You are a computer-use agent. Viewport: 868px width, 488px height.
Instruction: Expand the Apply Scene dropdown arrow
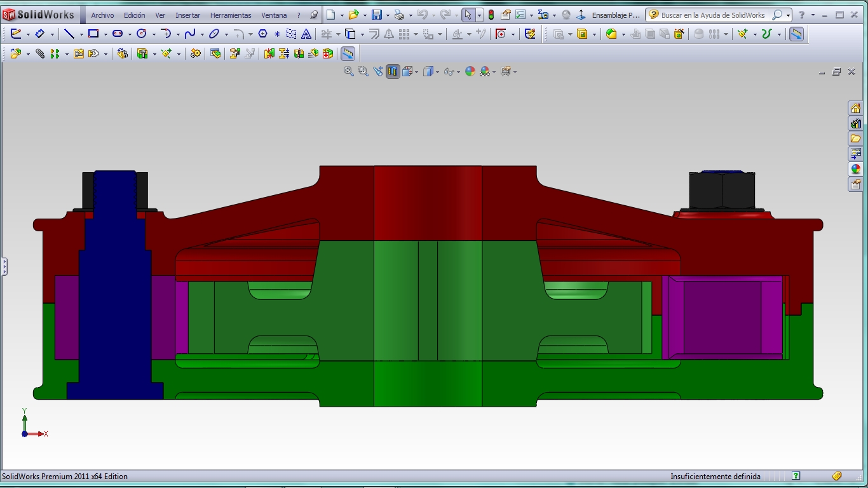[x=494, y=72]
